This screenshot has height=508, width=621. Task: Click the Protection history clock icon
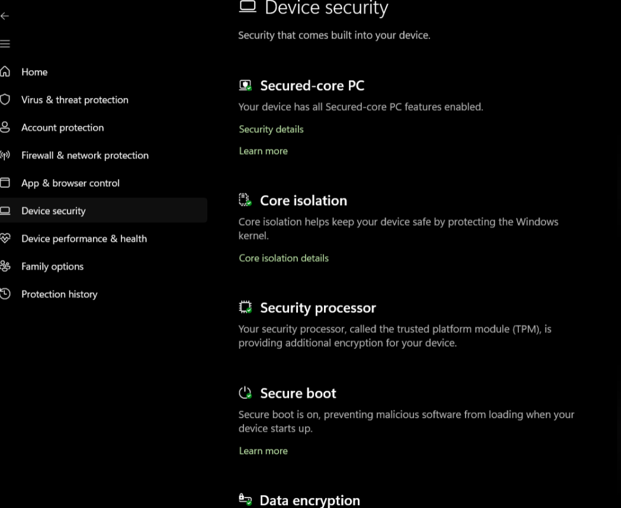tap(5, 294)
